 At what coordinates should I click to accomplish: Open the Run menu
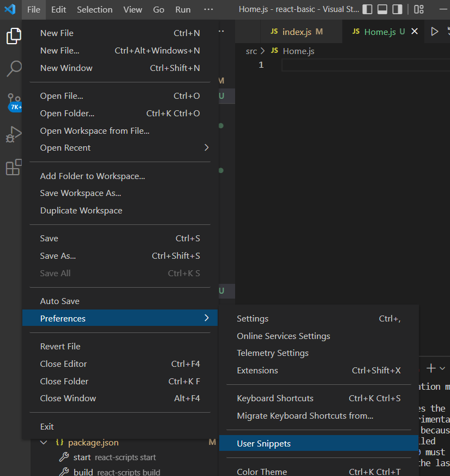183,9
